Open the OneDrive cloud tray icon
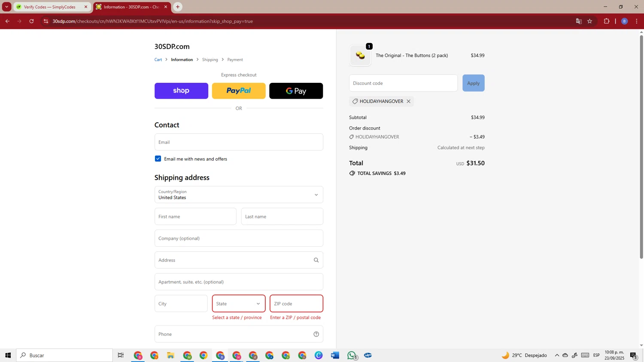Image resolution: width=644 pixels, height=362 pixels. 565,355
